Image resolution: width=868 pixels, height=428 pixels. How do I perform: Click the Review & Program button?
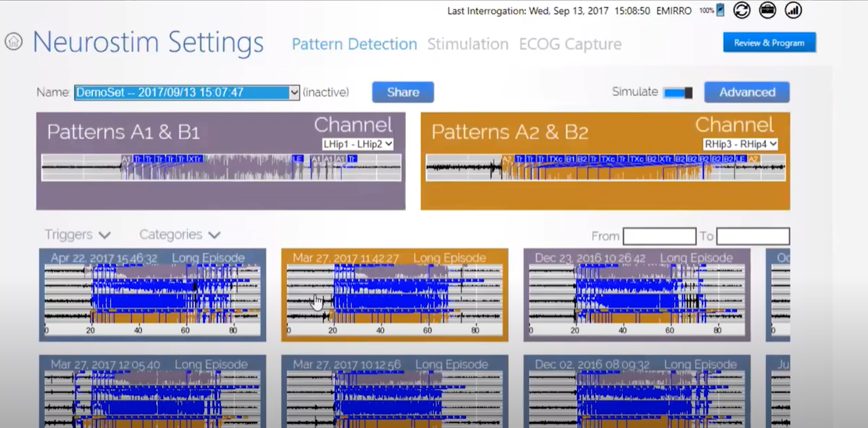click(769, 43)
